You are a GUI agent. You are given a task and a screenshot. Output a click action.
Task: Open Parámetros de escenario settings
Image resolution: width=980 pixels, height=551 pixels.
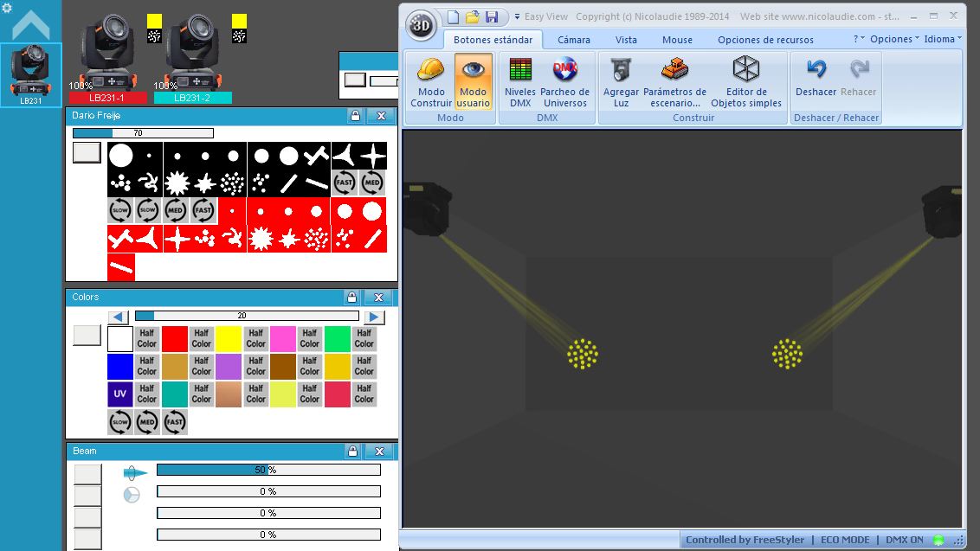tap(675, 82)
